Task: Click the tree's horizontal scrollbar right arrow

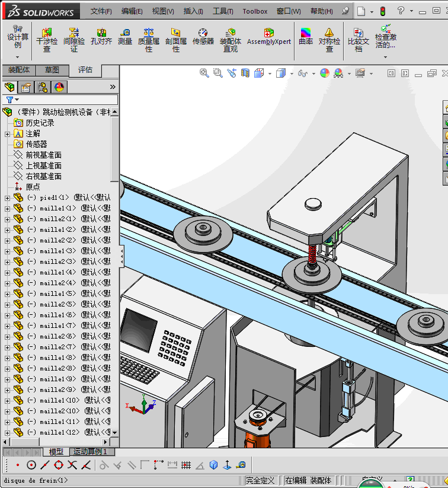Action: (x=105, y=442)
